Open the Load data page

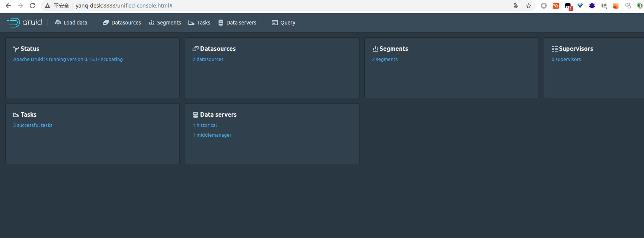[x=71, y=23]
